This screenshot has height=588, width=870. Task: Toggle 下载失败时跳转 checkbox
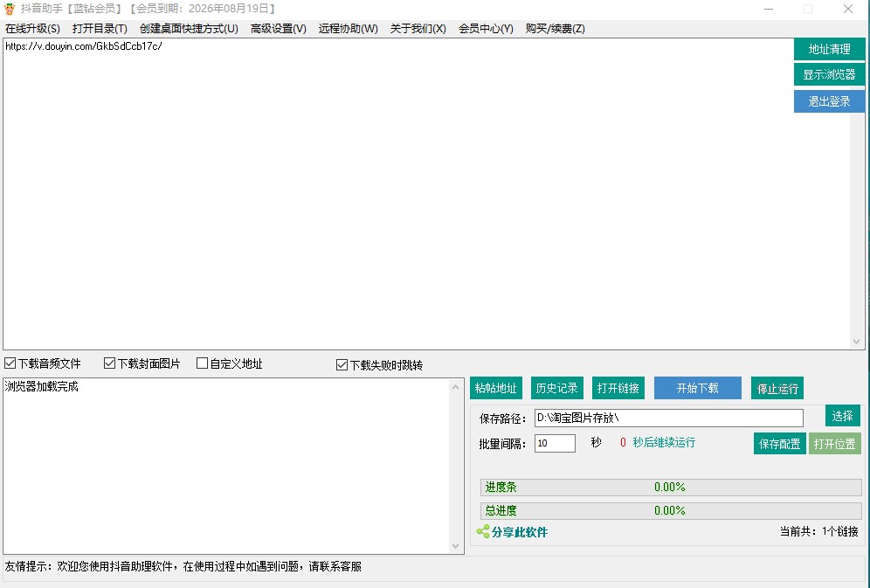[342, 364]
